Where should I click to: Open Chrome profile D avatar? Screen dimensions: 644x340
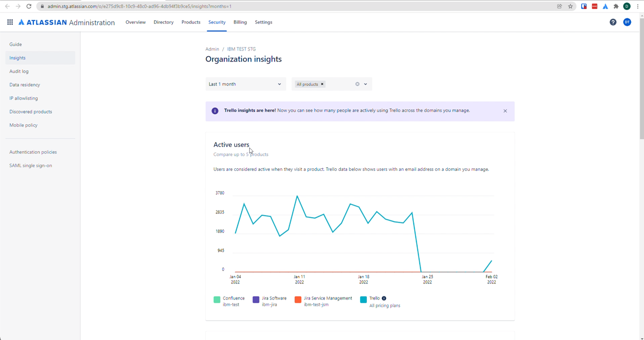tap(627, 6)
